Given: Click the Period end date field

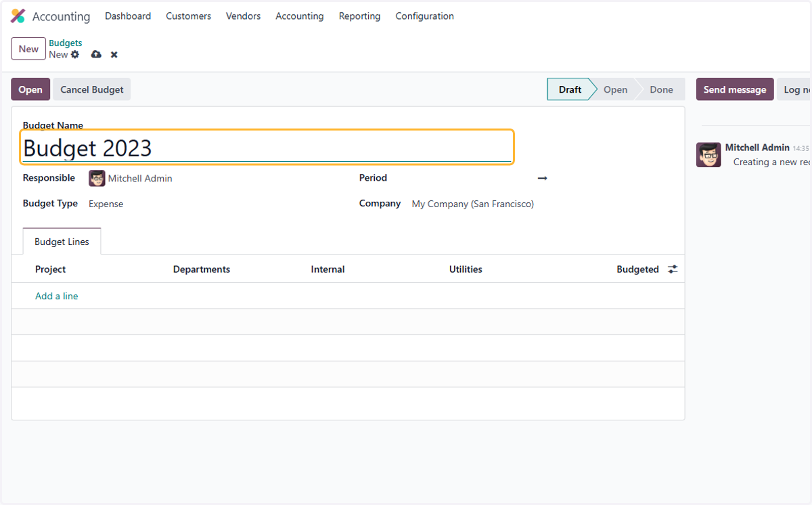Looking at the screenshot, I should [612, 178].
